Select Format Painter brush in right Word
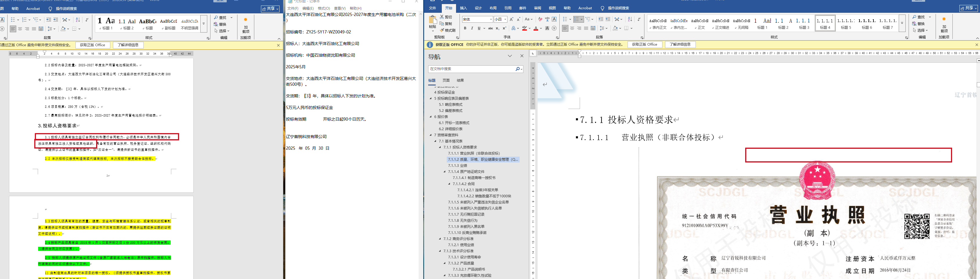Viewport: 980px width, 279px height. (x=442, y=30)
